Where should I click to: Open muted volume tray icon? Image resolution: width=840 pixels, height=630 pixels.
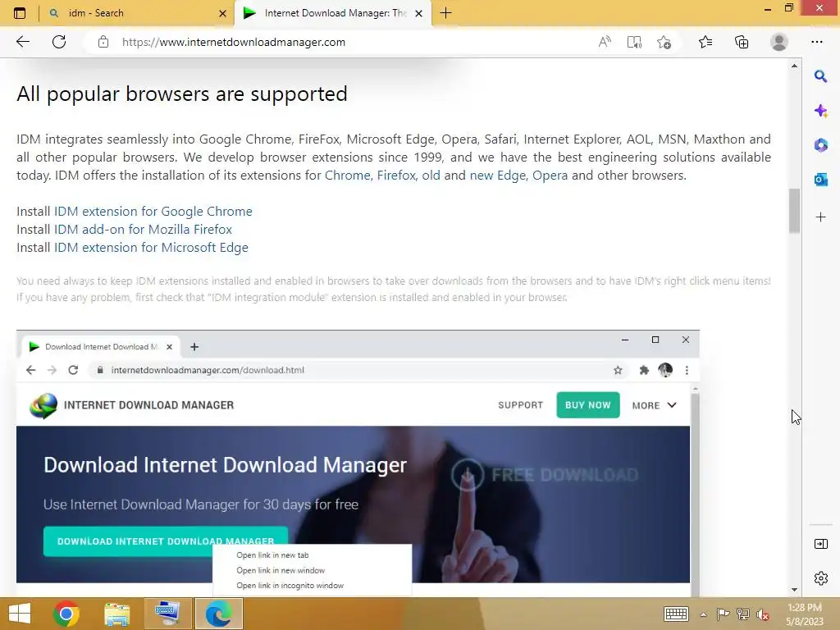pos(763,614)
